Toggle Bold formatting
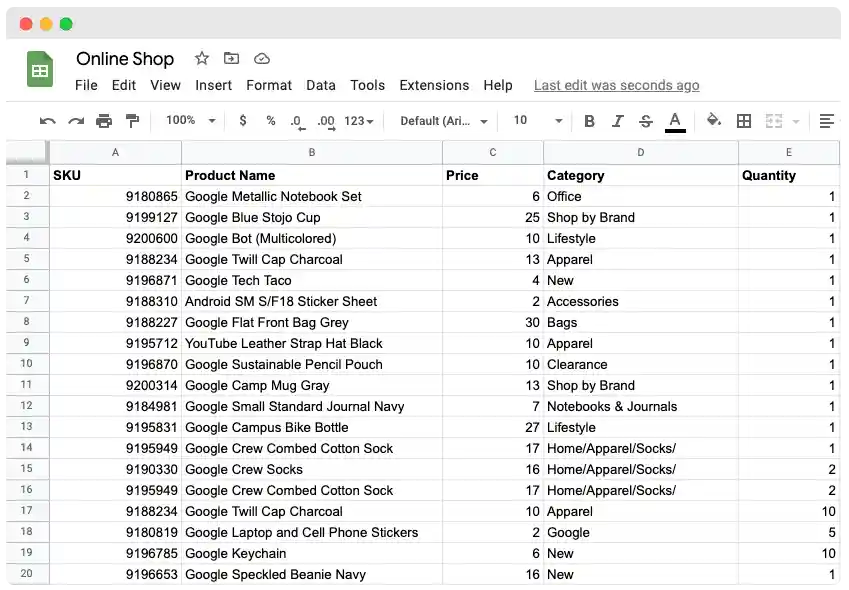The image size is (849, 590). click(590, 121)
